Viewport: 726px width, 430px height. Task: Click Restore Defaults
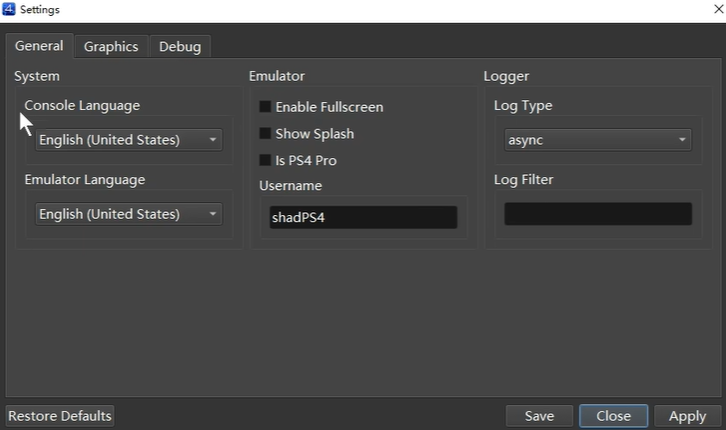[60, 416]
